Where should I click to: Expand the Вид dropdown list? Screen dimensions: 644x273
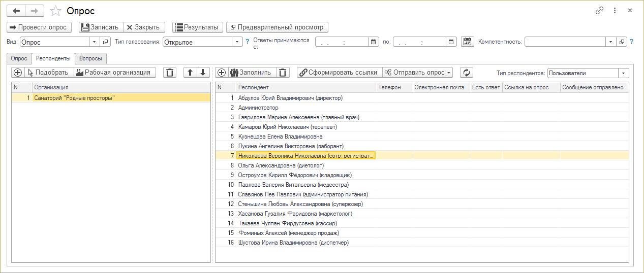pyautogui.click(x=93, y=42)
